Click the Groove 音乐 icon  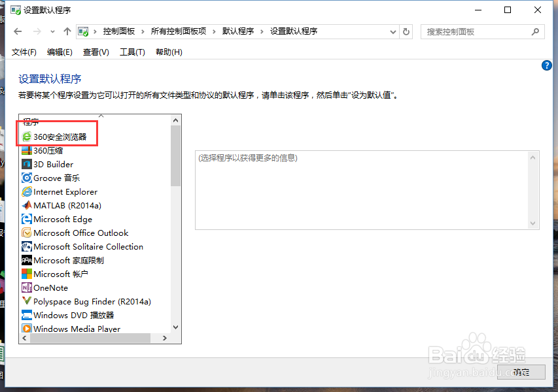27,178
